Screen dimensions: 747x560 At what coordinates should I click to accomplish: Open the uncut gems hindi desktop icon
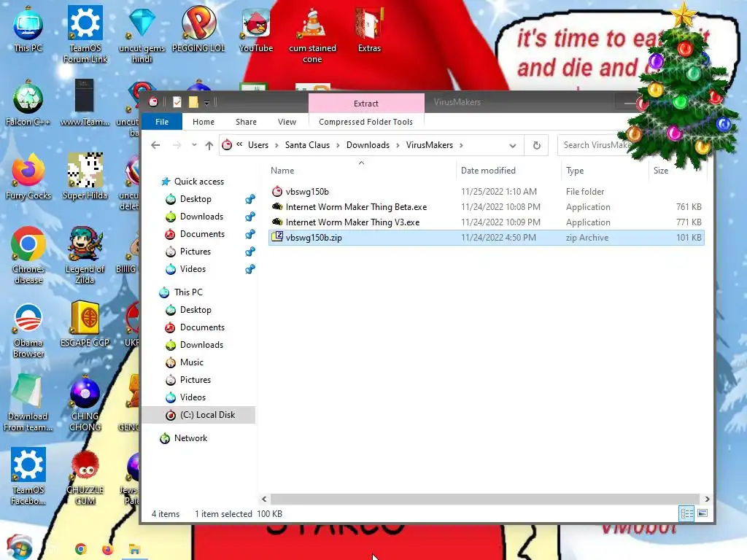(x=142, y=34)
